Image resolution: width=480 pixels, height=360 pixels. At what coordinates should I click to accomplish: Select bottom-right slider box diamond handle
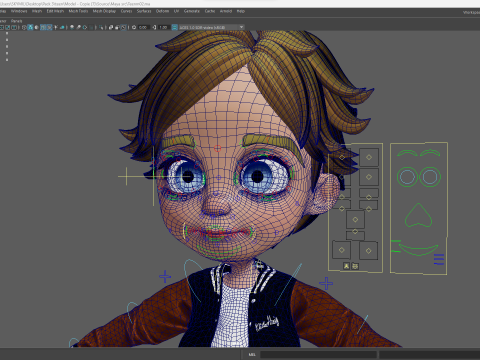point(369,251)
